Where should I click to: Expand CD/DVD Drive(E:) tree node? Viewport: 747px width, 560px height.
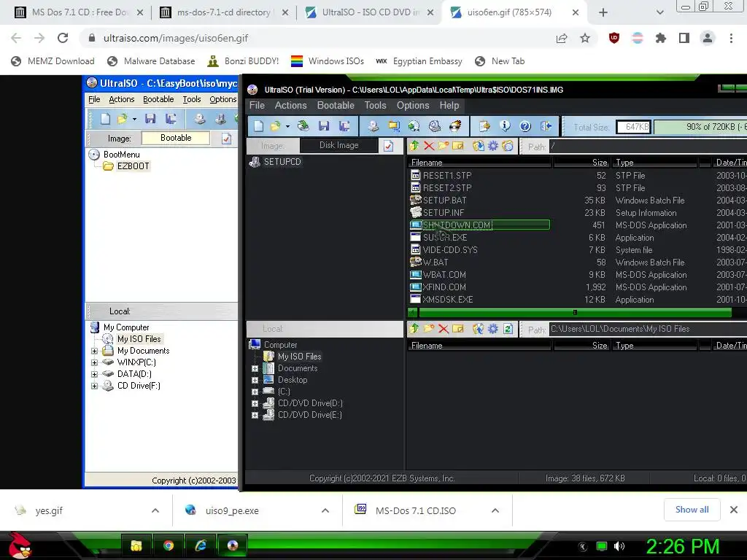point(255,415)
